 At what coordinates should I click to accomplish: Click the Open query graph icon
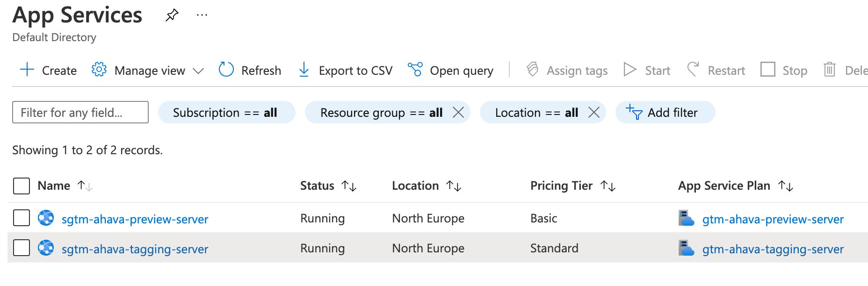point(415,70)
